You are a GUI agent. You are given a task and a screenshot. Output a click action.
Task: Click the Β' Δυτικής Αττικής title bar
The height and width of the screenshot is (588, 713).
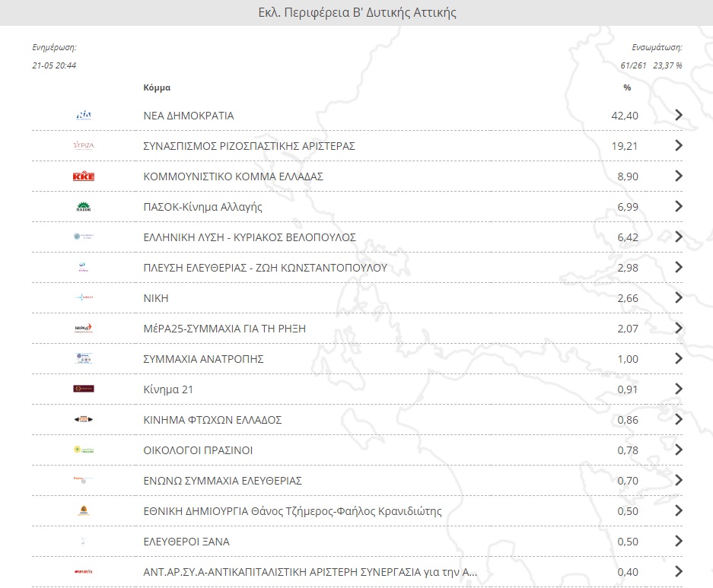pyautogui.click(x=356, y=13)
